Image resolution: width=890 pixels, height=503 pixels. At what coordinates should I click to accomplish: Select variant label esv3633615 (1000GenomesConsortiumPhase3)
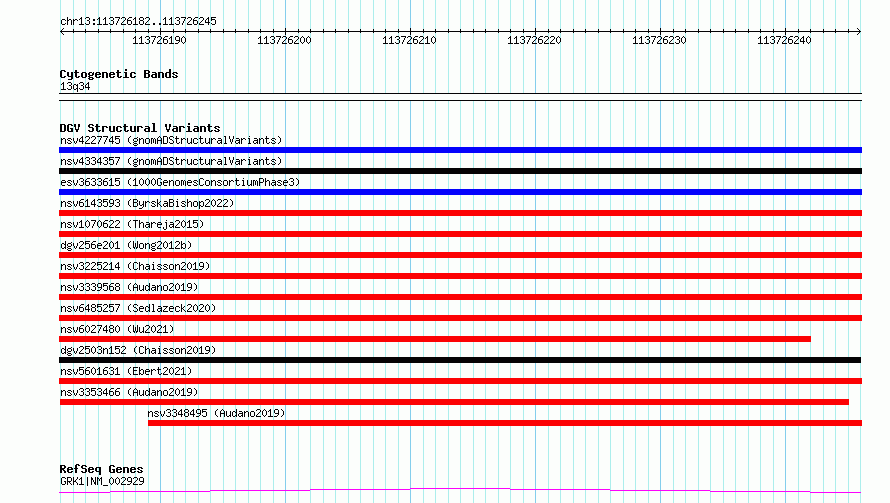click(x=180, y=182)
